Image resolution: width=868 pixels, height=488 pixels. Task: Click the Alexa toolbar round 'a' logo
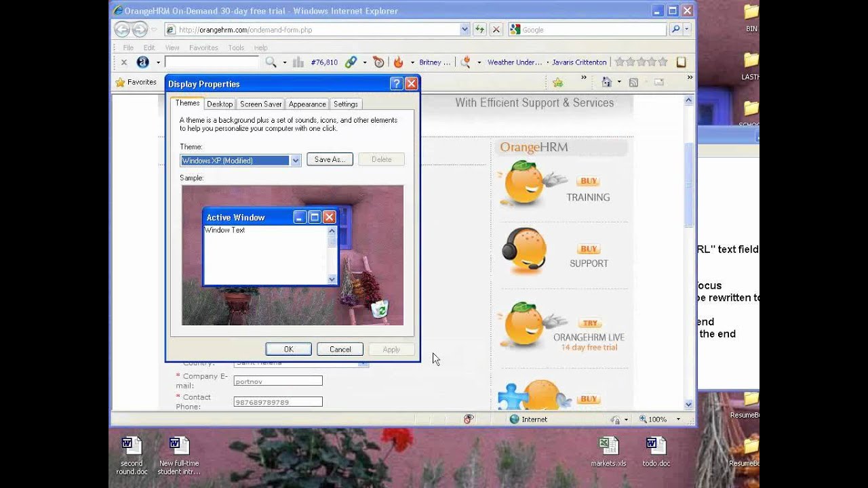pos(142,62)
